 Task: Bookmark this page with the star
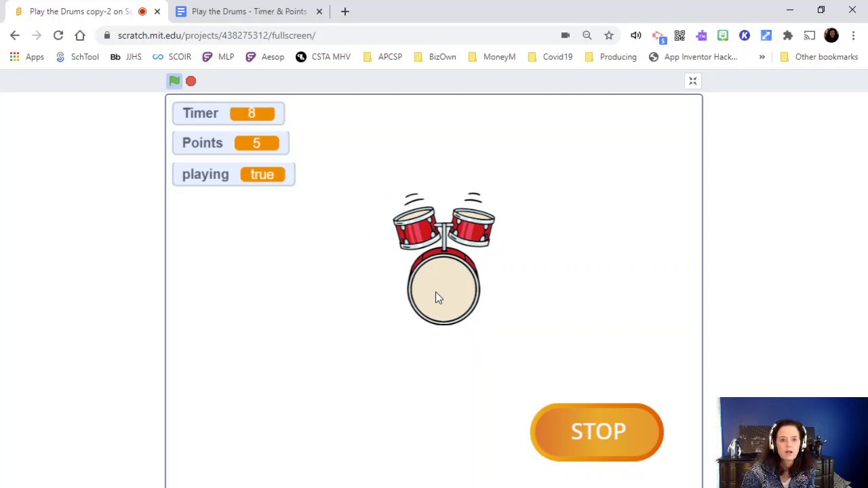pos(609,35)
